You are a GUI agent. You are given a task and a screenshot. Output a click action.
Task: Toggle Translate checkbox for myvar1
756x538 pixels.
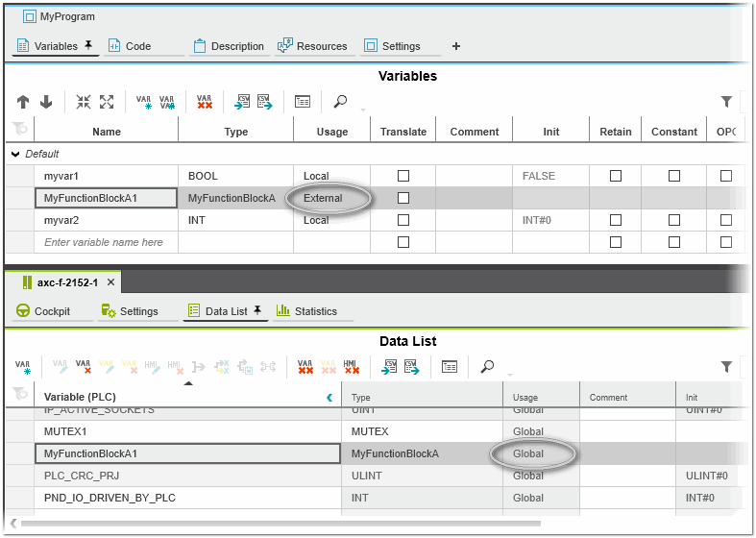tap(403, 176)
